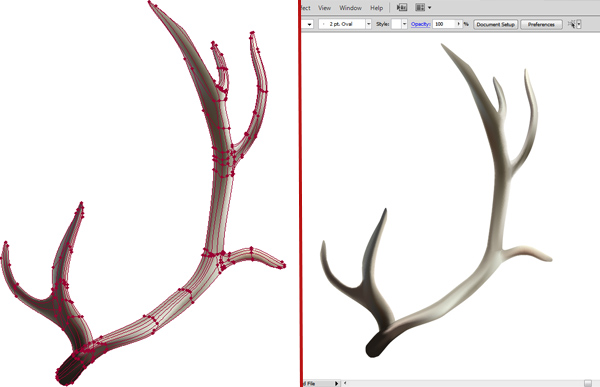Open the Style dropdown arrow
This screenshot has height=387, width=600.
(404, 24)
